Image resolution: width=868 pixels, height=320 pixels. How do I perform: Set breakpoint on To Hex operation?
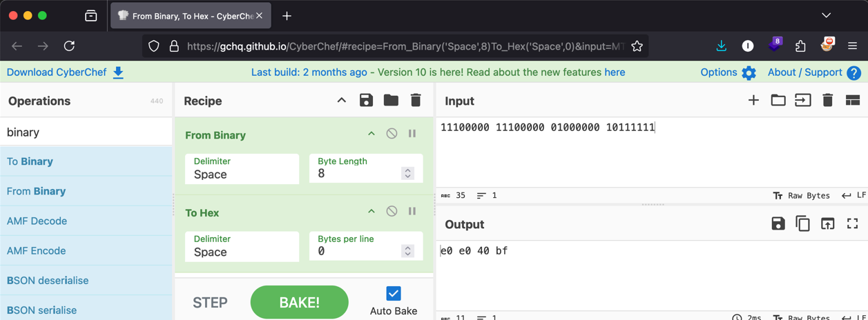coord(412,211)
